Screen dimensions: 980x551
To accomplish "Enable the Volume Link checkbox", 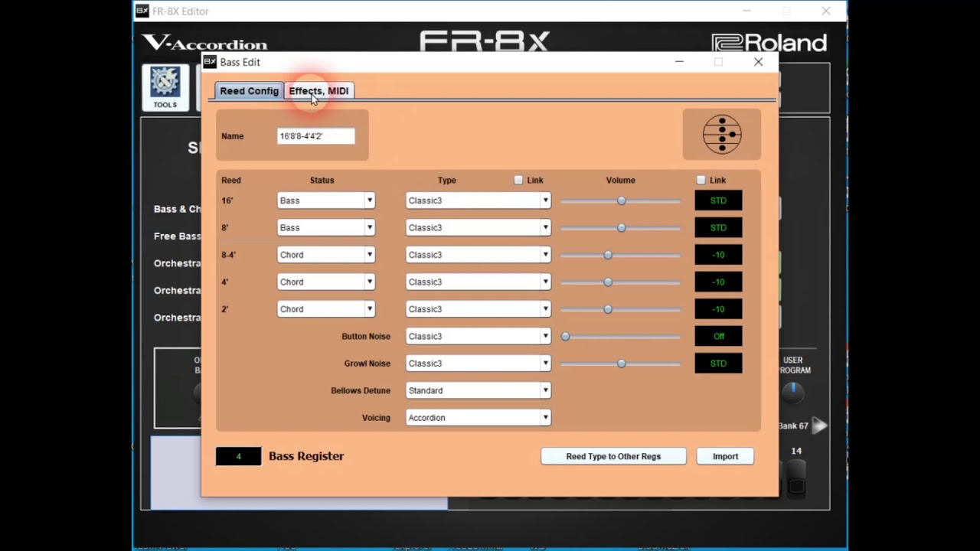I will [701, 180].
